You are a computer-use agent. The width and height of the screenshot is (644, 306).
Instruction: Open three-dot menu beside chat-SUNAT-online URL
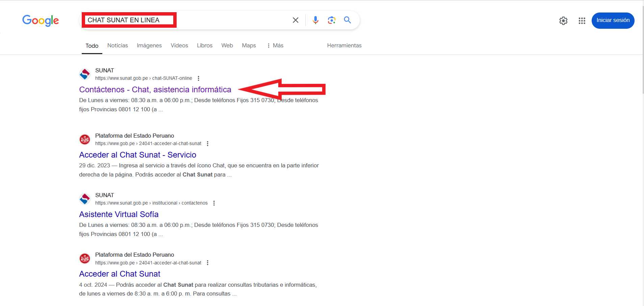click(x=199, y=78)
